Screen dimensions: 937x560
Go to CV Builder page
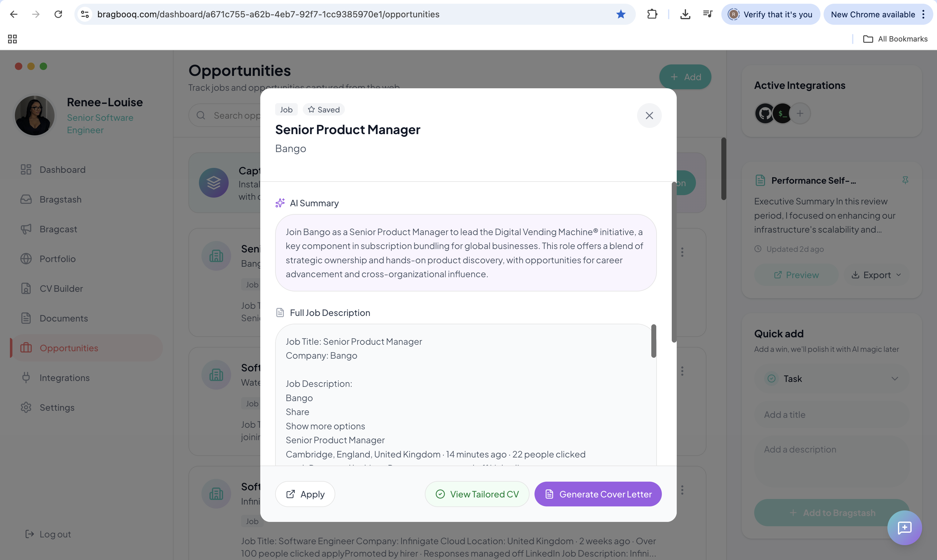point(61,288)
